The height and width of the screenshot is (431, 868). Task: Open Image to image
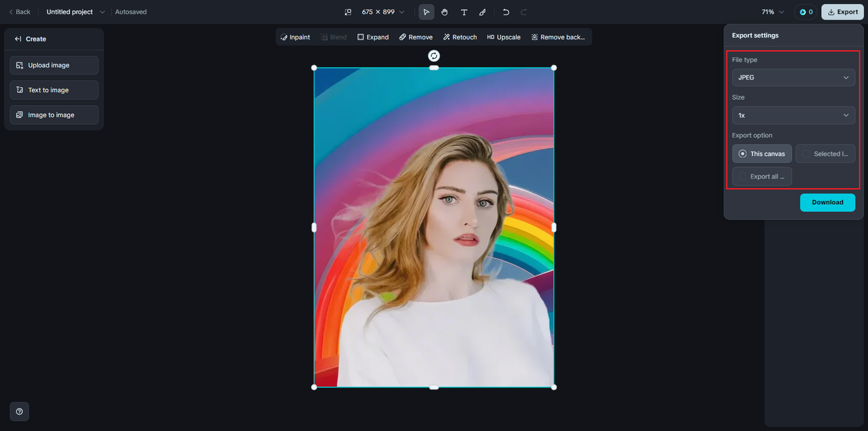coord(54,115)
